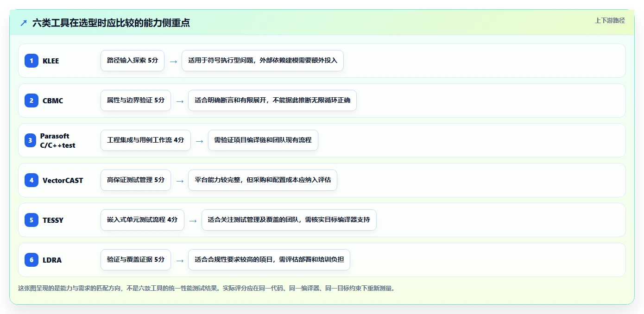Click the title 六类工具在选型时应比较的能力侧重点
This screenshot has width=644, height=314.
[x=111, y=23]
